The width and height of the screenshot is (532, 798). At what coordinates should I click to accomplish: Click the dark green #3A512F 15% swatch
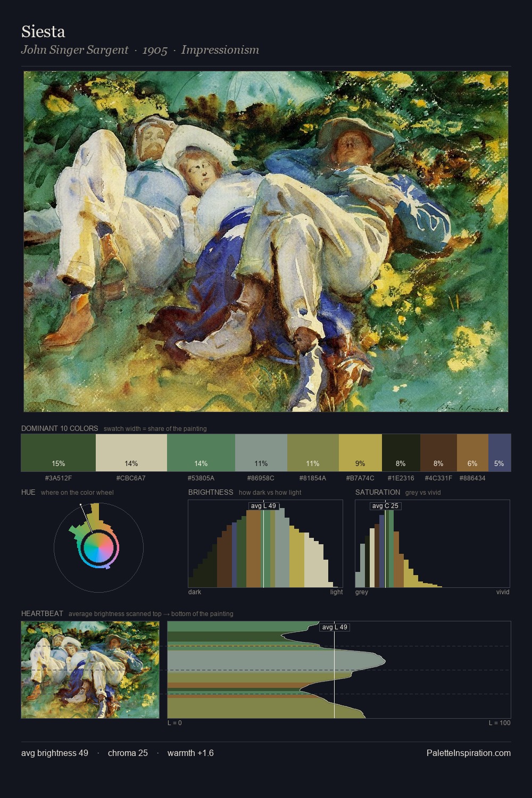tap(59, 453)
